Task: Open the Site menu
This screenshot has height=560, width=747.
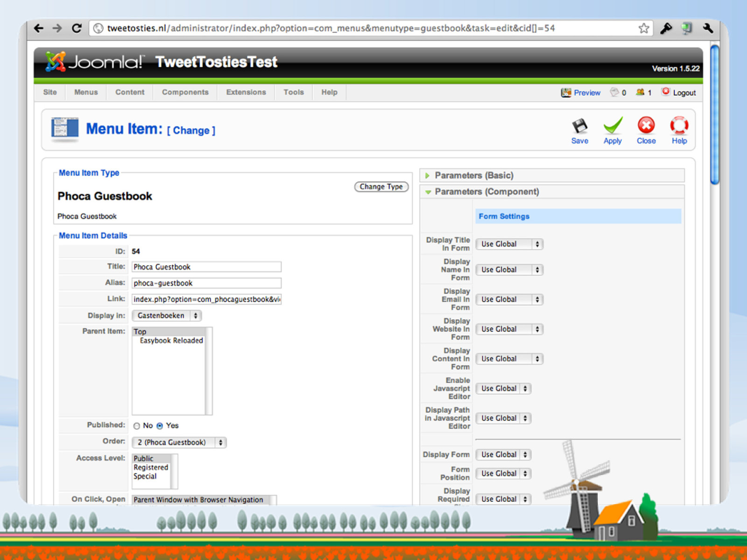Action: tap(50, 92)
